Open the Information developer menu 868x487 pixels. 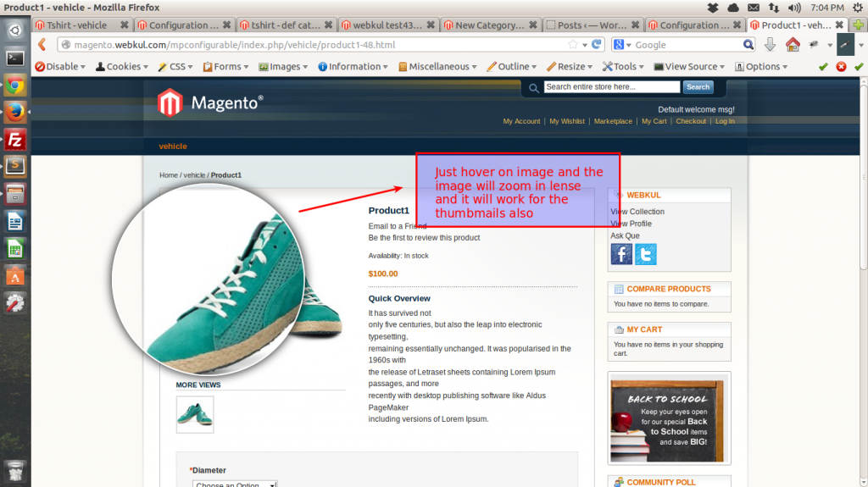pos(353,66)
